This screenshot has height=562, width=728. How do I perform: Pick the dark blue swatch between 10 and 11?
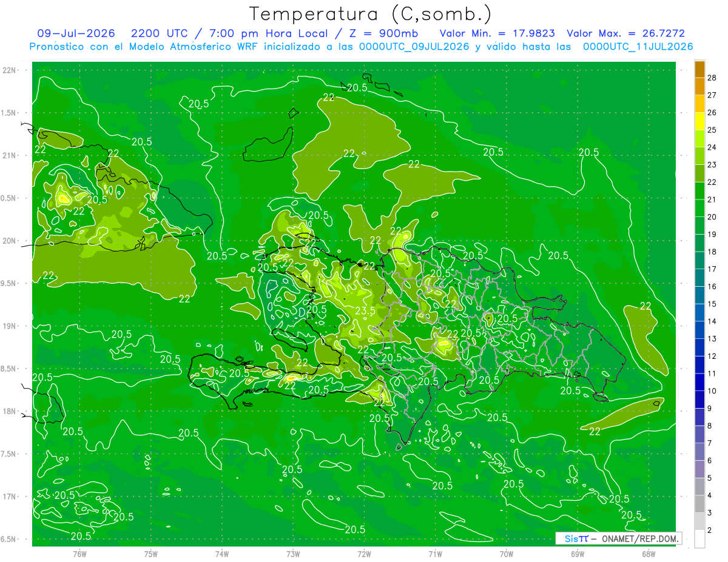pos(699,382)
